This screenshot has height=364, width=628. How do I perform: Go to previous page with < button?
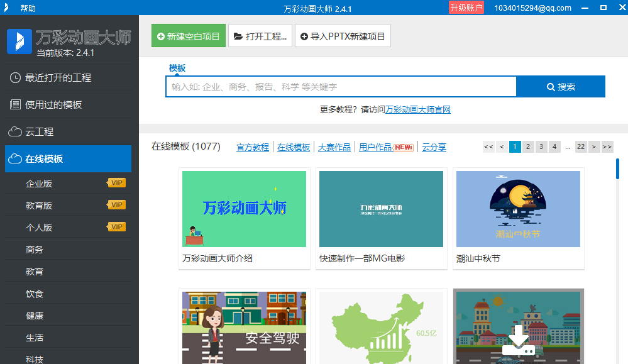tap(502, 146)
